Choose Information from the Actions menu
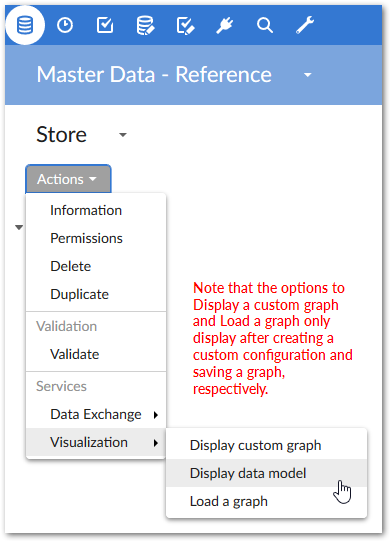The width and height of the screenshot is (391, 542). pyautogui.click(x=96, y=211)
